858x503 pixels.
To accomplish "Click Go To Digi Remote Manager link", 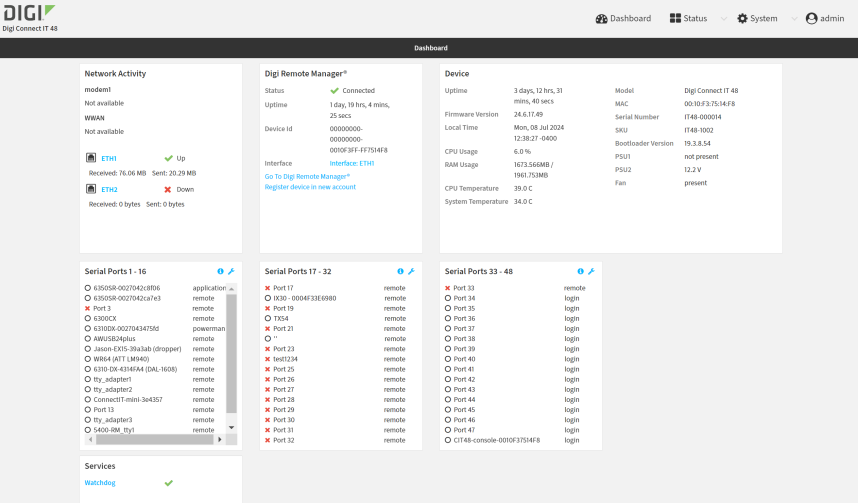I will [x=307, y=176].
